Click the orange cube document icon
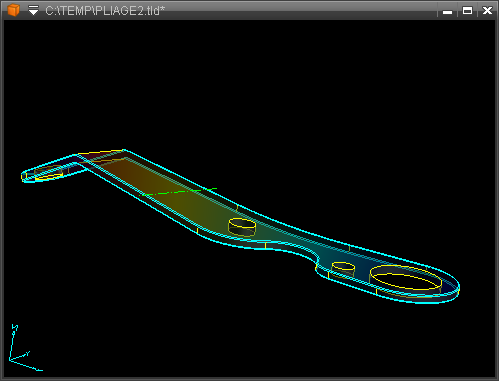 [13, 10]
